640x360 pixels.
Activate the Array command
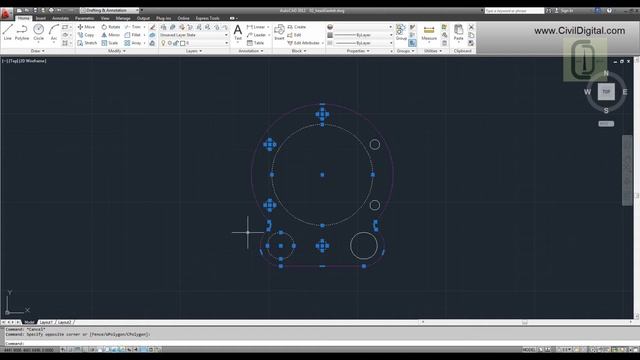point(133,43)
